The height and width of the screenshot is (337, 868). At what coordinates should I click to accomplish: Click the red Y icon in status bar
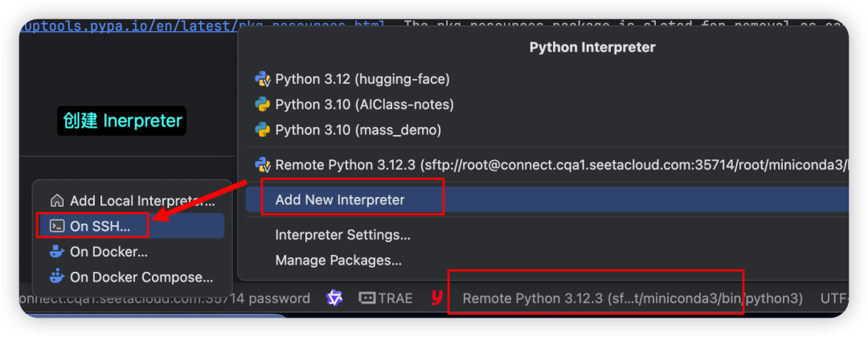pos(436,298)
